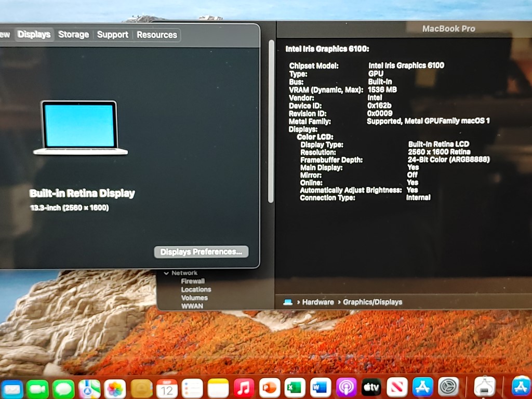This screenshot has width=532, height=399.
Task: Launch FaceTime from the Dock
Action: pos(37,389)
